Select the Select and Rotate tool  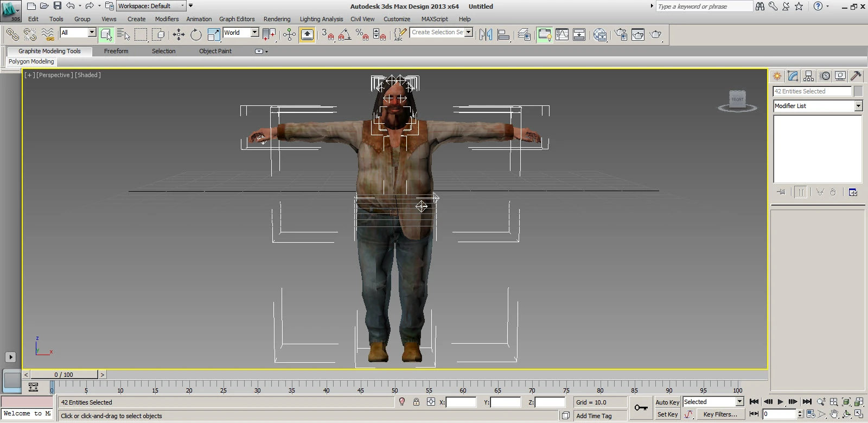[196, 35]
